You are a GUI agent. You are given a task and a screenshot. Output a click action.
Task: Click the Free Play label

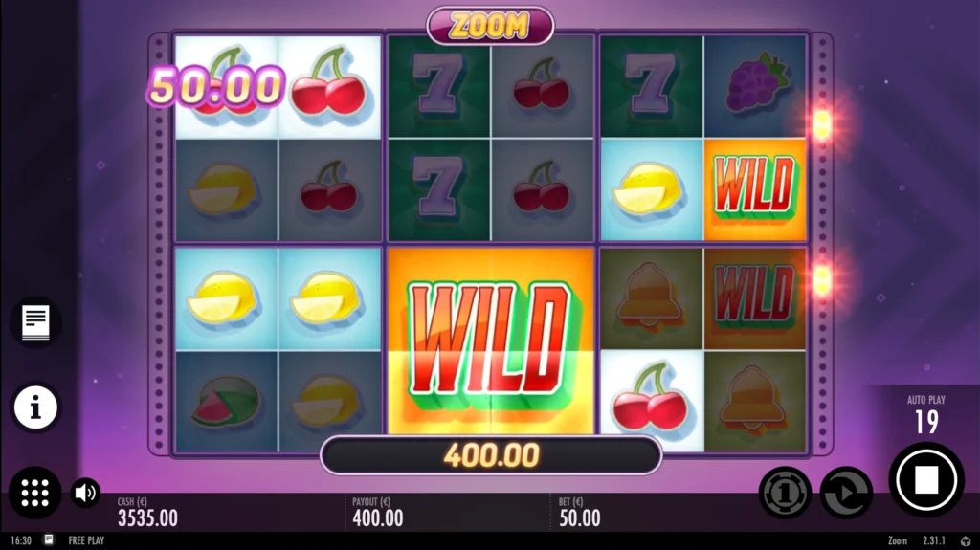(x=86, y=540)
